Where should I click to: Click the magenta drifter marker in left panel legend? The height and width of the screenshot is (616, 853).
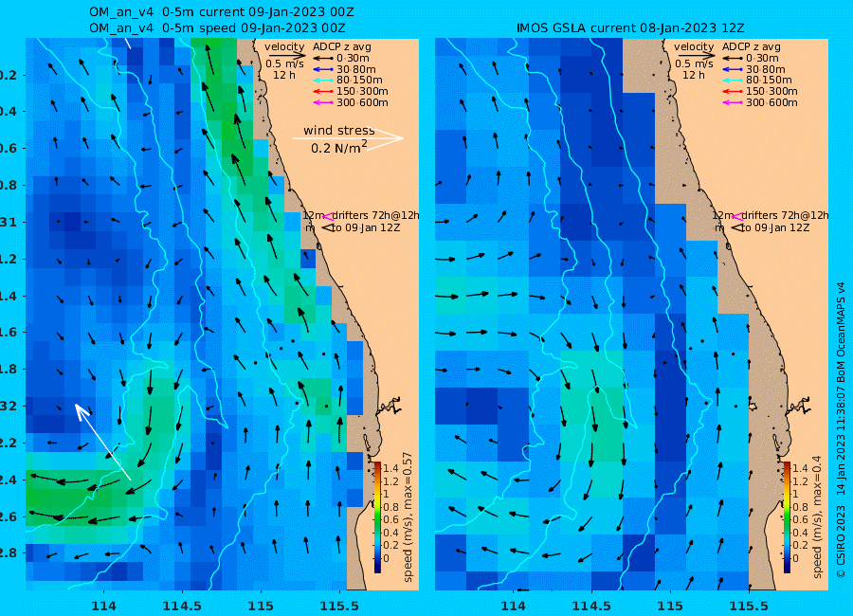point(328,216)
